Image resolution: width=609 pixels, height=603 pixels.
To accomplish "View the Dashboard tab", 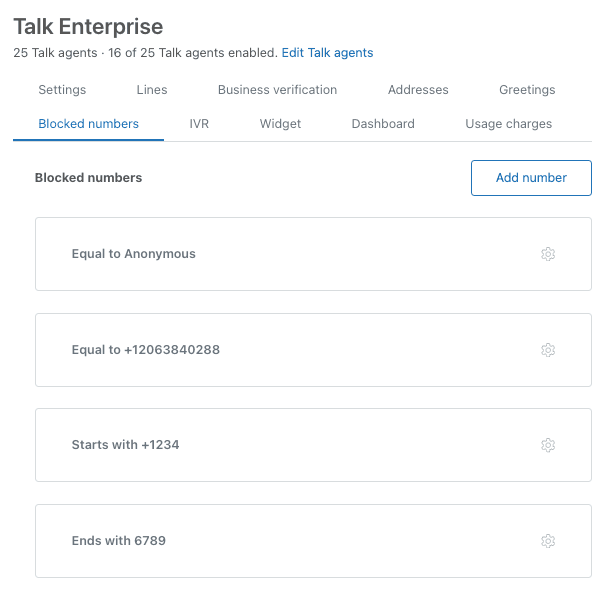I will point(383,124).
